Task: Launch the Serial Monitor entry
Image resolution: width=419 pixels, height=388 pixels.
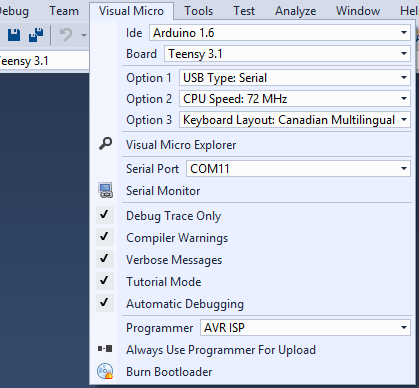Action: click(163, 191)
